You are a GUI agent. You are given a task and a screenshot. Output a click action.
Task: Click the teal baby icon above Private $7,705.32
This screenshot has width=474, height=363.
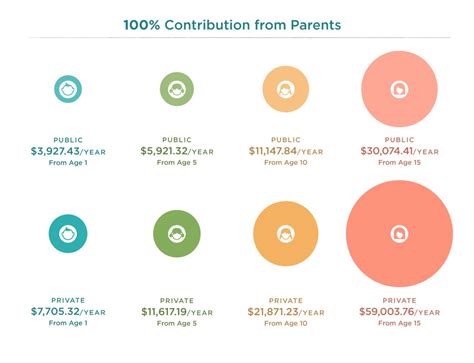(x=68, y=234)
